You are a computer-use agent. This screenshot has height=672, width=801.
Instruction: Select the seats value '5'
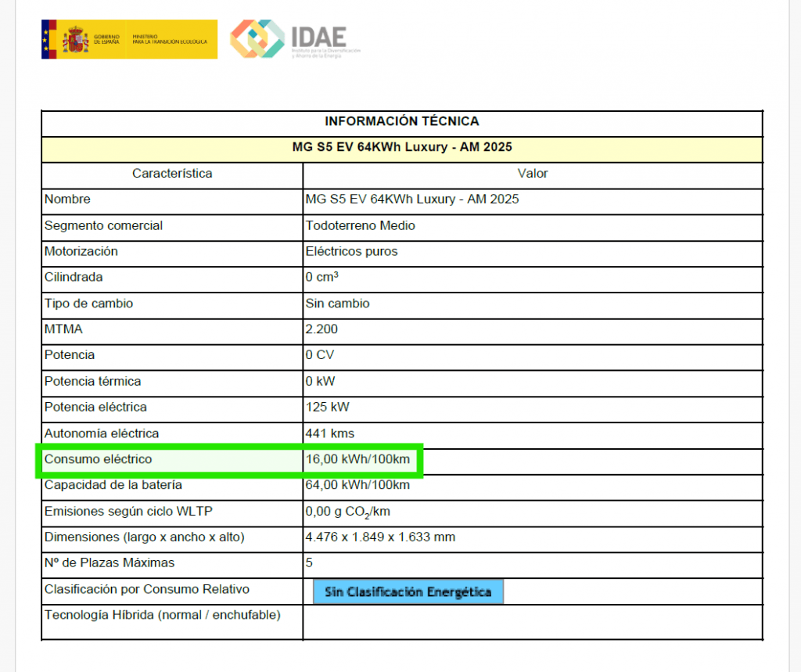309,563
